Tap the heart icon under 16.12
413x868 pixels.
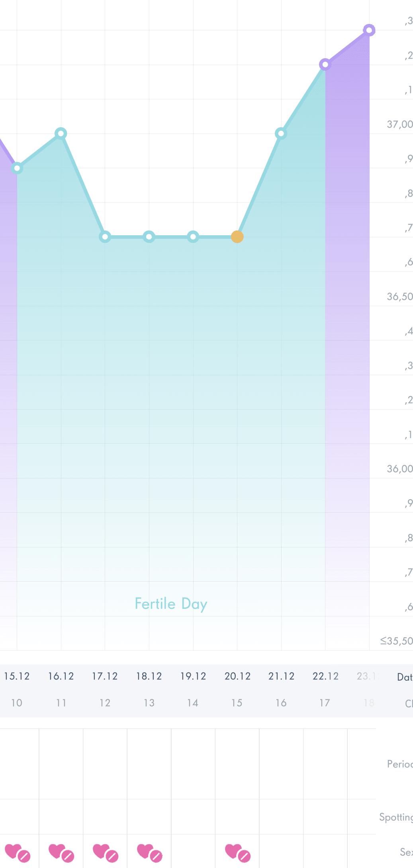pos(61,852)
